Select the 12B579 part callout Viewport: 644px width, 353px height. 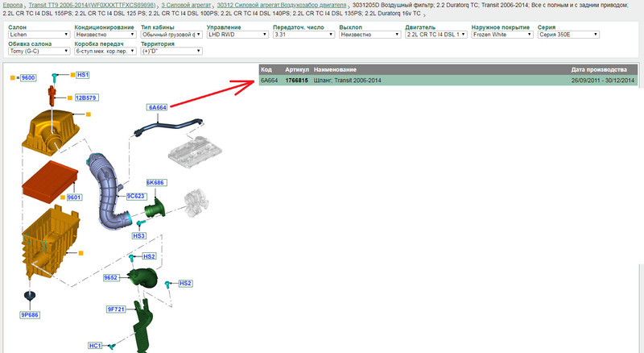tap(86, 98)
